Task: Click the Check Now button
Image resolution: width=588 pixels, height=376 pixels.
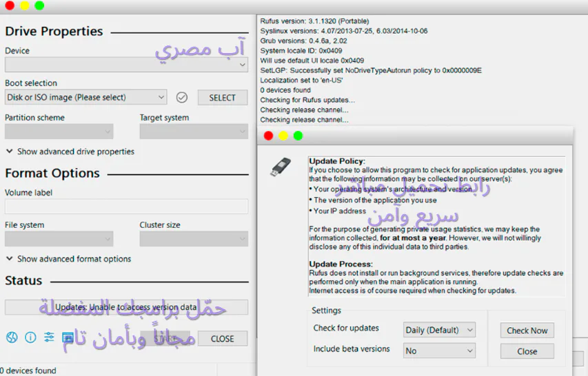Action: click(x=527, y=331)
